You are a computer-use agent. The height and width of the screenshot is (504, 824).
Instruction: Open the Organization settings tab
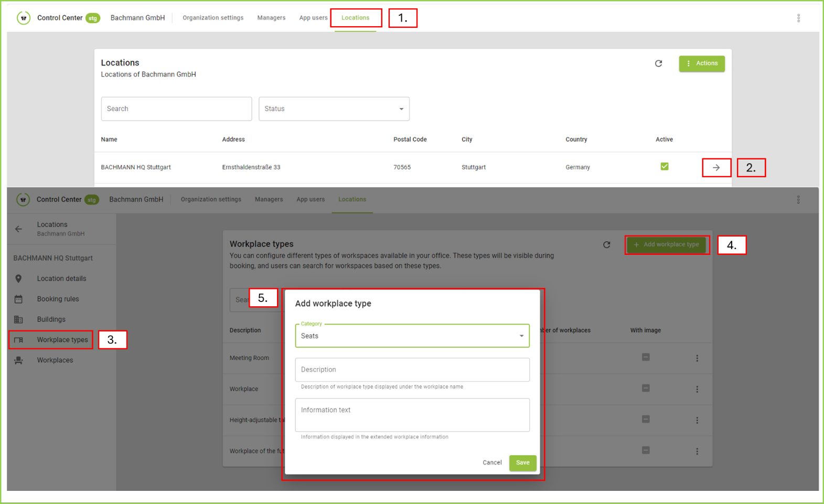click(213, 18)
